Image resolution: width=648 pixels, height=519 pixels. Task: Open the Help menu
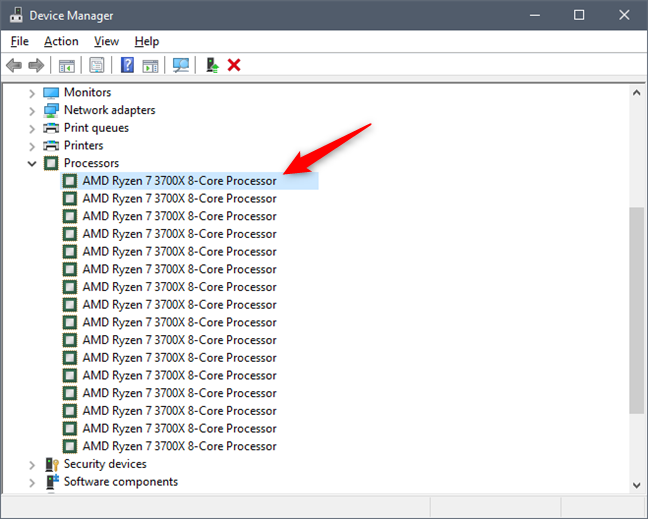(147, 41)
